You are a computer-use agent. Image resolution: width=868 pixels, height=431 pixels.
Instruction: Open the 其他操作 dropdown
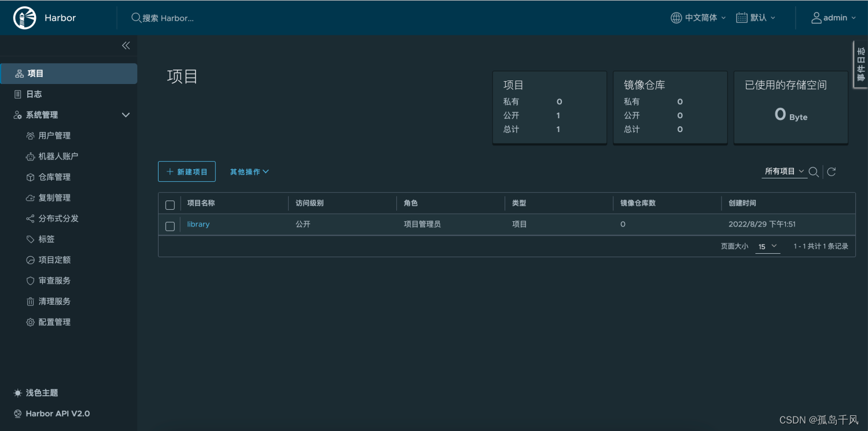249,172
